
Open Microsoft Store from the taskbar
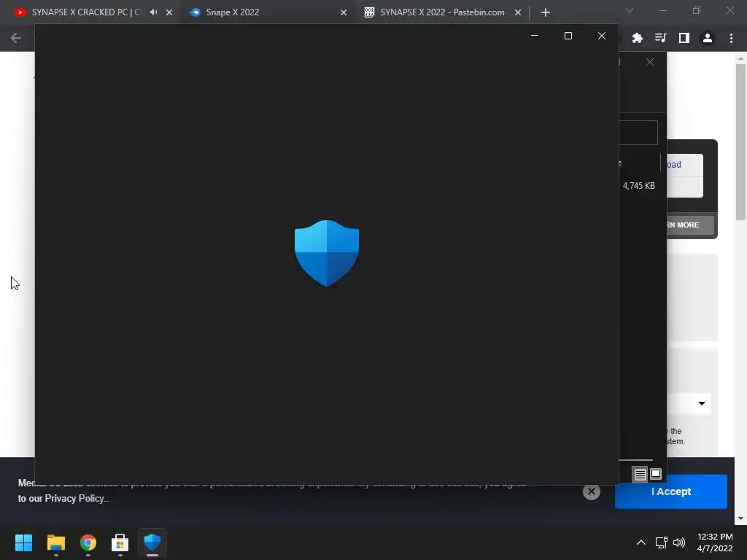click(120, 542)
